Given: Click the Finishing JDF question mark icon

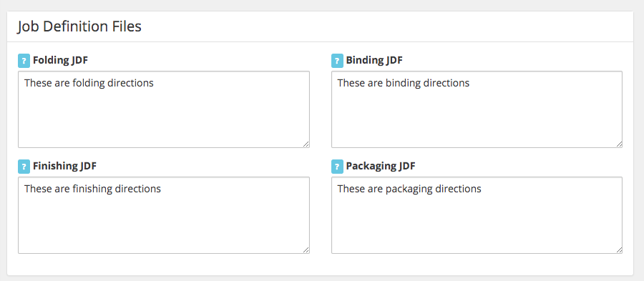Looking at the screenshot, I should coord(24,167).
